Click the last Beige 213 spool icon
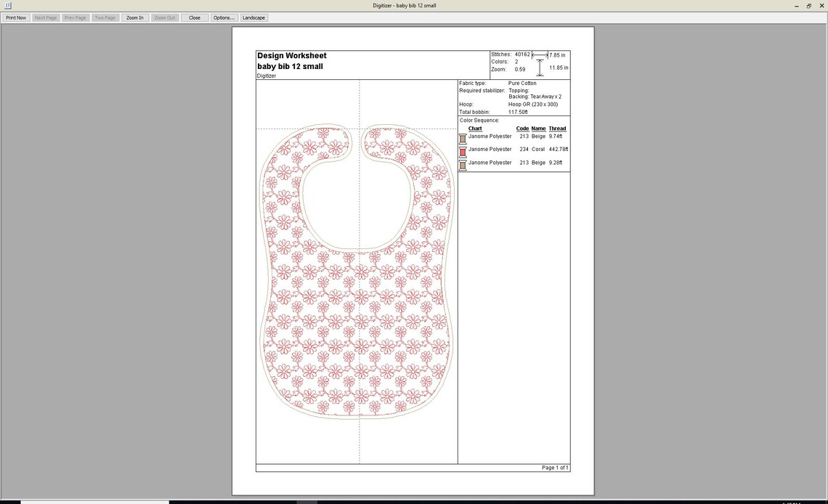 463,164
